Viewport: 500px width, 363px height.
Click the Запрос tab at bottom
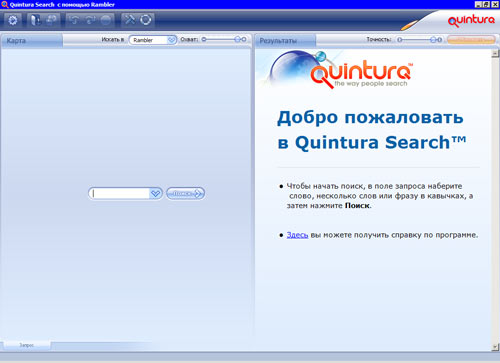27,345
